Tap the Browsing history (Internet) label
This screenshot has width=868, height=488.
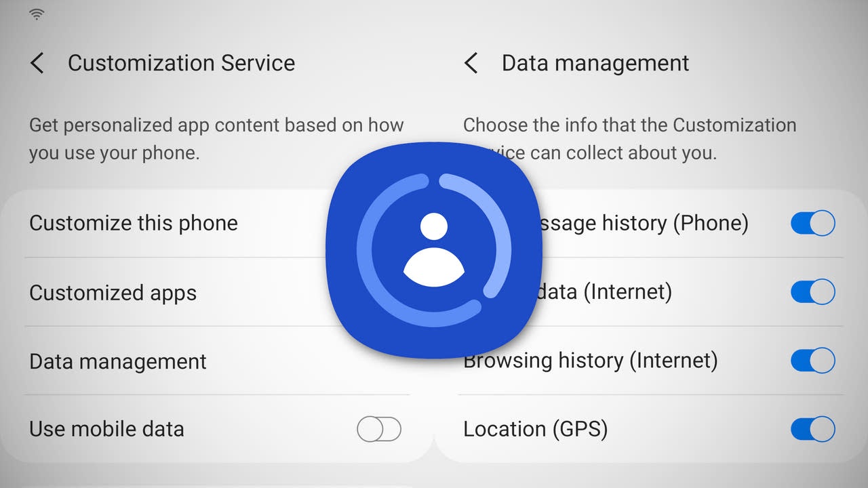[590, 361]
